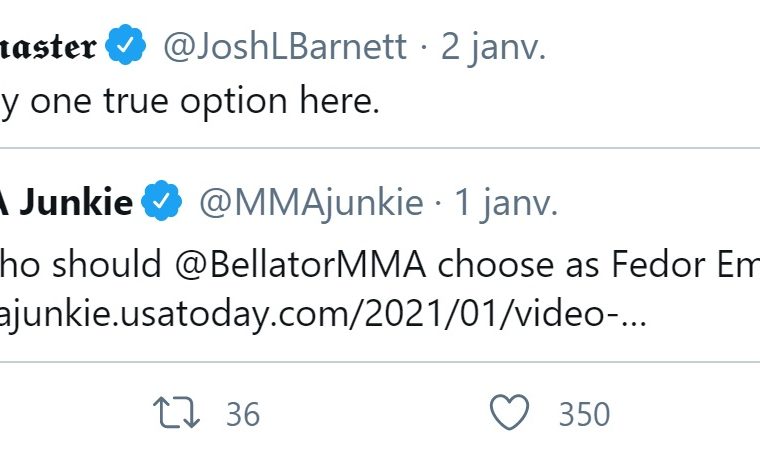View retweet count 36
This screenshot has height=453, width=760.
tap(243, 414)
